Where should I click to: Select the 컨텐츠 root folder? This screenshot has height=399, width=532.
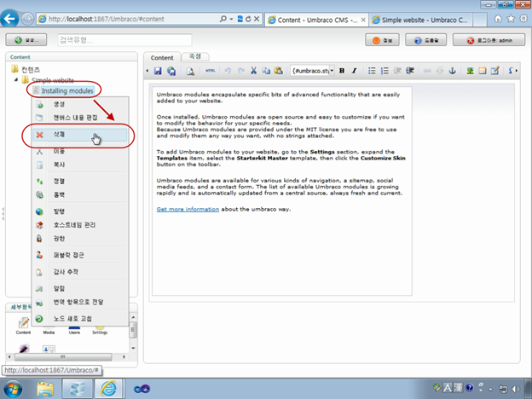31,70
